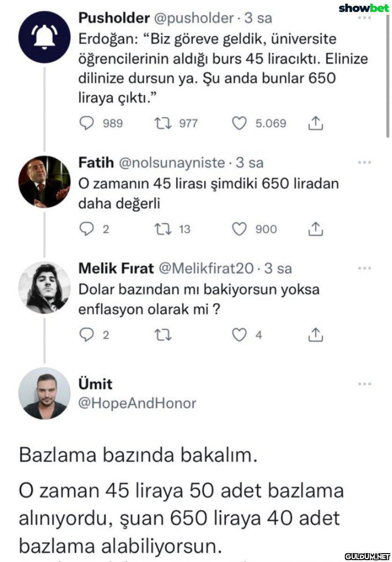The width and height of the screenshot is (392, 562).
Task: Open Fatih's profile picture
Action: pos(44,182)
